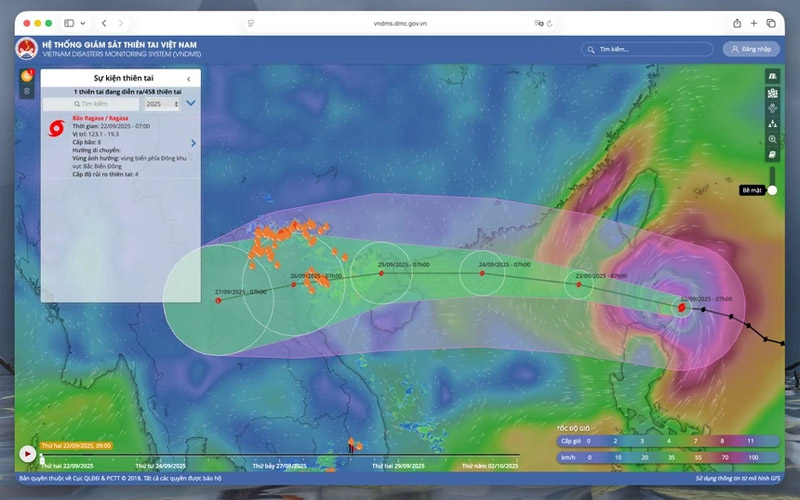800x500 pixels.
Task: Click the VNDMS emblem logo
Action: pyautogui.click(x=26, y=49)
